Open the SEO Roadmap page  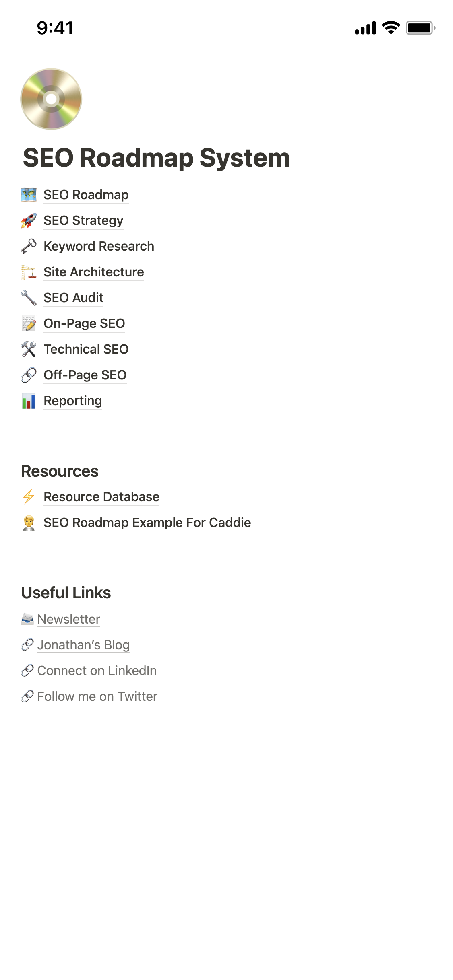(86, 195)
